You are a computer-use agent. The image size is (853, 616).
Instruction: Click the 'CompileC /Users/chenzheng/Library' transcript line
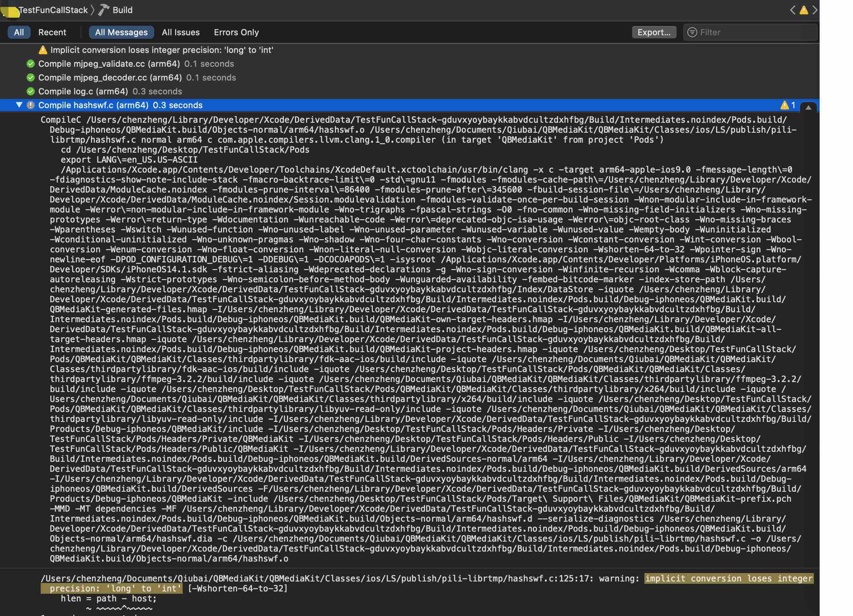[413, 120]
